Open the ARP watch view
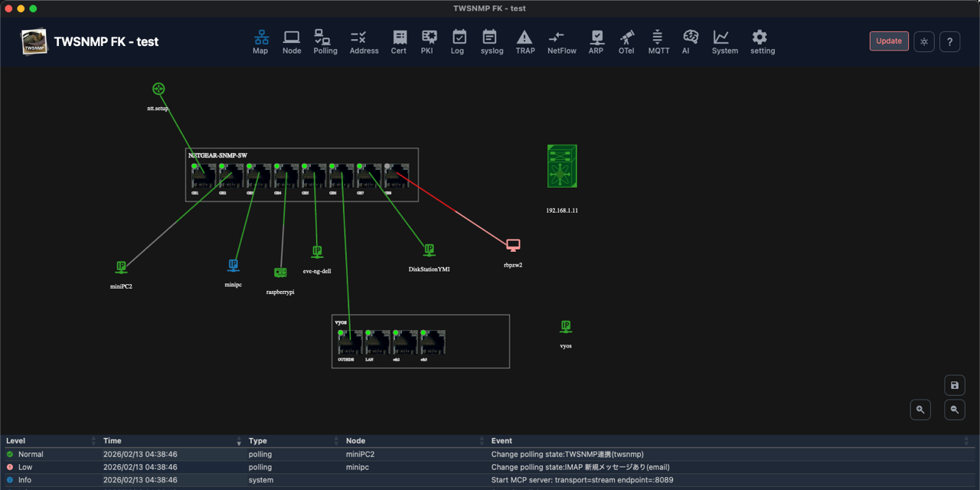The image size is (980, 490). 596,41
